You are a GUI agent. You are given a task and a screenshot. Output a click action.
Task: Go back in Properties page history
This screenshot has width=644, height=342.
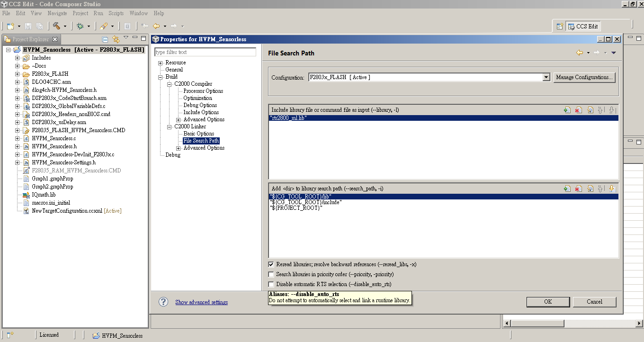coord(579,53)
